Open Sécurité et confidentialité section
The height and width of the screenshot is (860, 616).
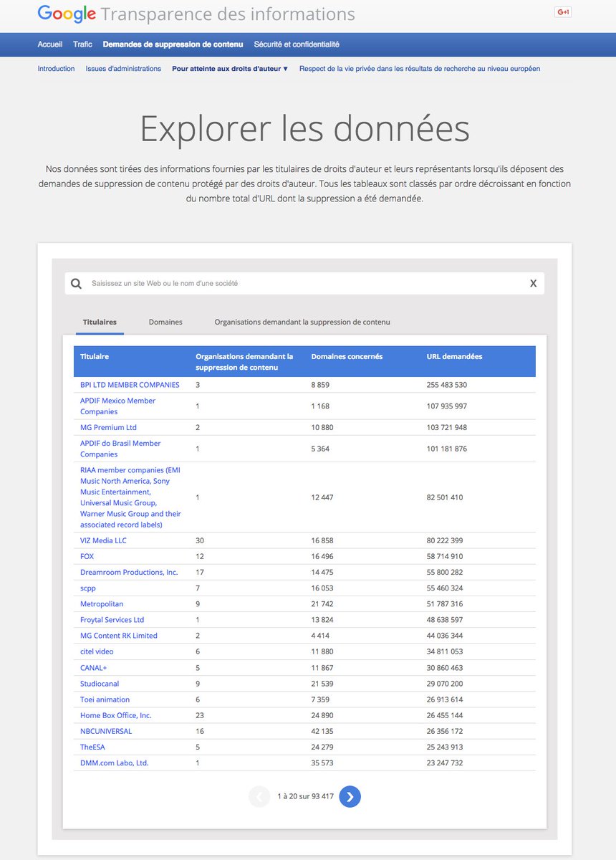(x=297, y=44)
